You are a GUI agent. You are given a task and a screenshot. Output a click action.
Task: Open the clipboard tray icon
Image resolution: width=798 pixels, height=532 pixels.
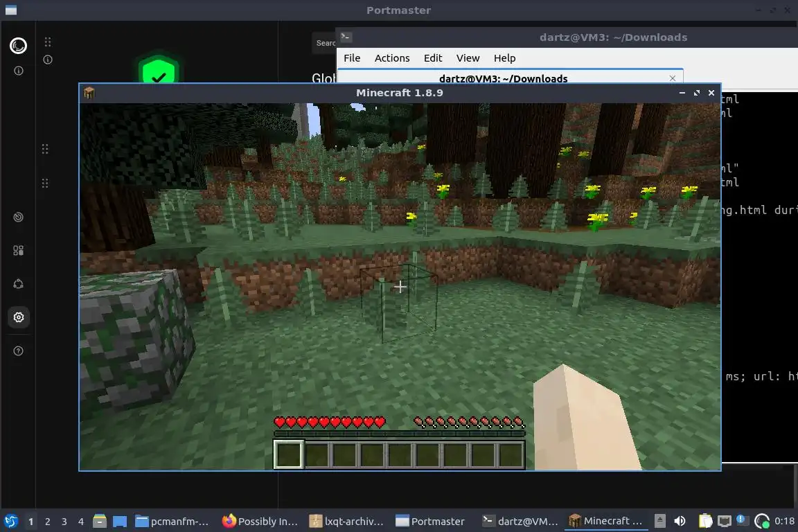pyautogui.click(x=705, y=521)
